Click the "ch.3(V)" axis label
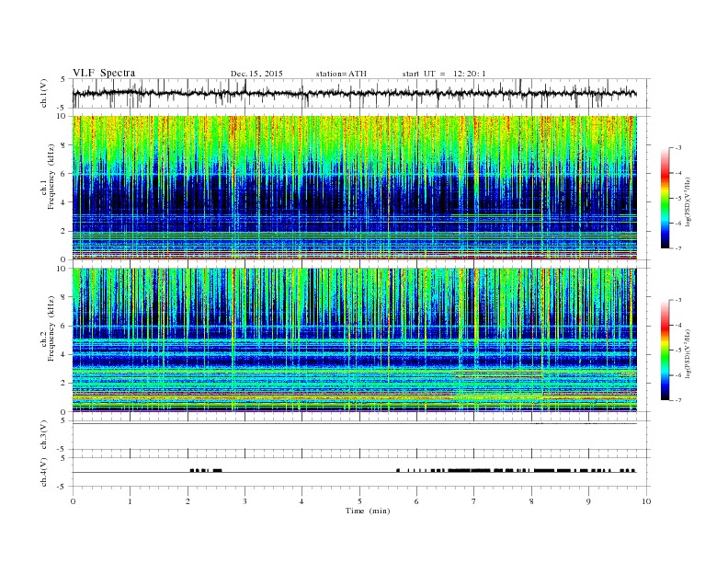 click(44, 435)
